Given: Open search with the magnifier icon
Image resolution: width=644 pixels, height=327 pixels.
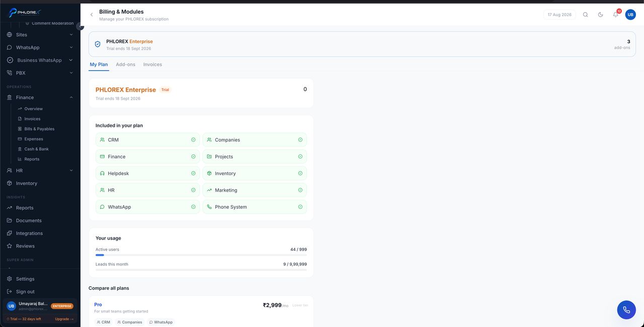Looking at the screenshot, I should click(586, 15).
